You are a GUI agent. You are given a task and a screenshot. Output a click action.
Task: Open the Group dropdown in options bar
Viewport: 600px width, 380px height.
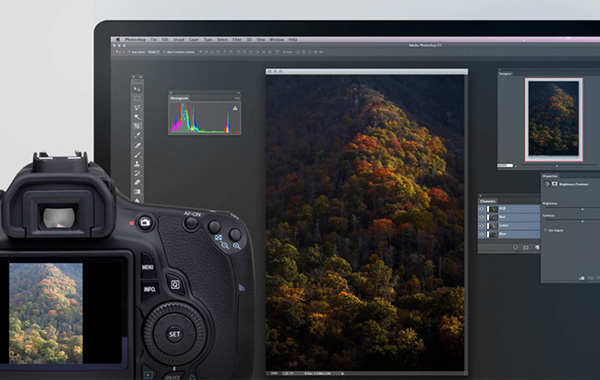coord(153,52)
